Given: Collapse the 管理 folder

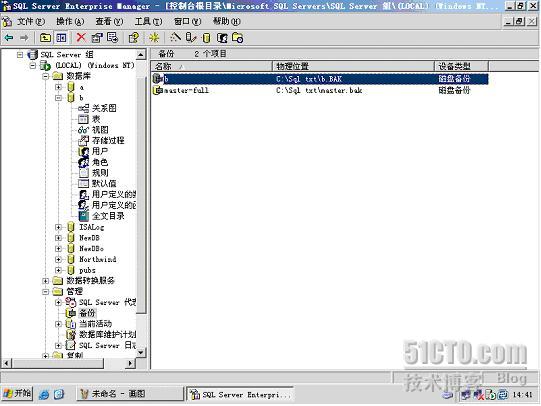Looking at the screenshot, I should tap(46, 291).
